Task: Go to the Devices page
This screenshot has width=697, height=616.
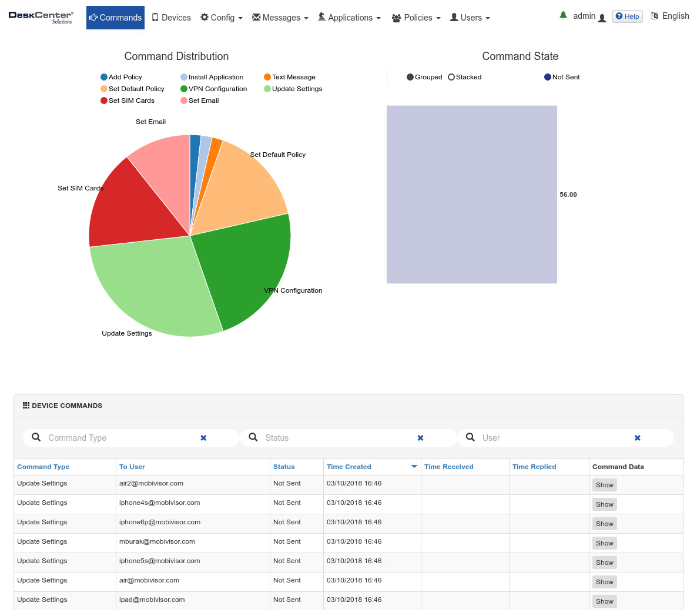Action: coord(171,18)
